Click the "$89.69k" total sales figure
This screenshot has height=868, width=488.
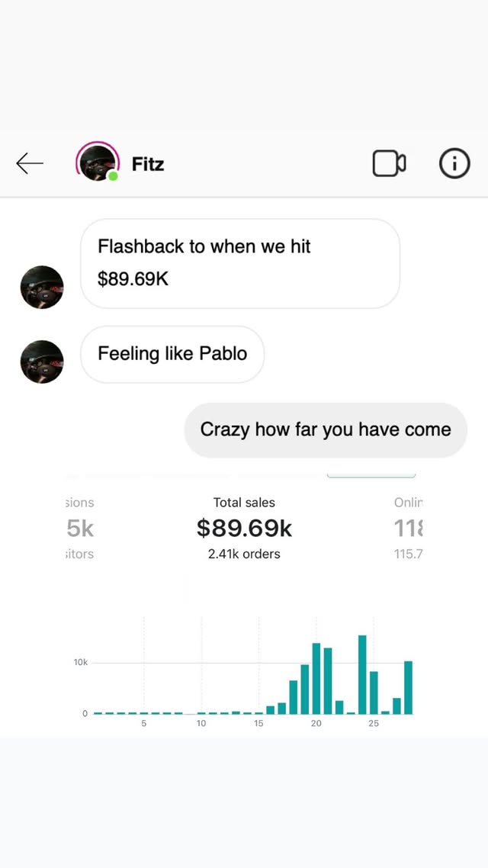click(x=244, y=528)
